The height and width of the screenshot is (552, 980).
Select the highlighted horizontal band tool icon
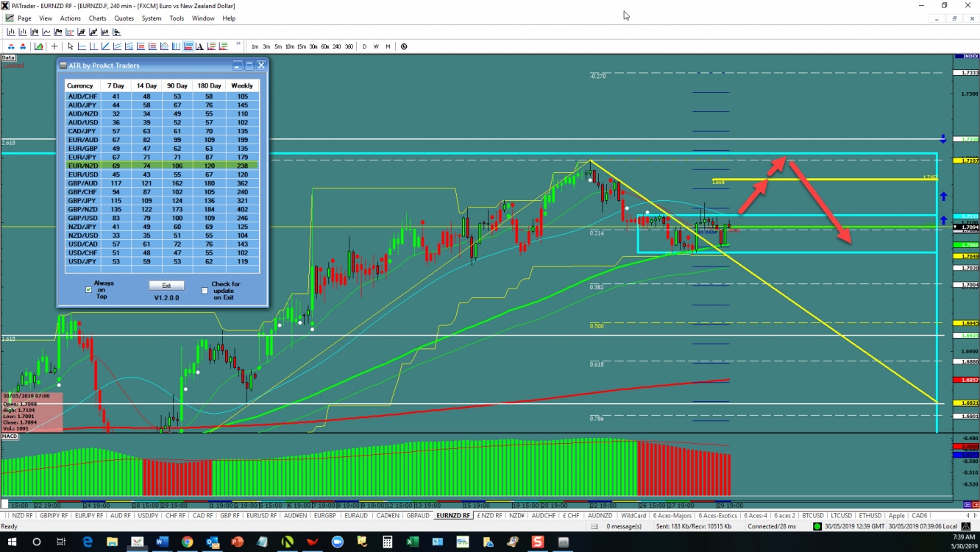click(188, 46)
